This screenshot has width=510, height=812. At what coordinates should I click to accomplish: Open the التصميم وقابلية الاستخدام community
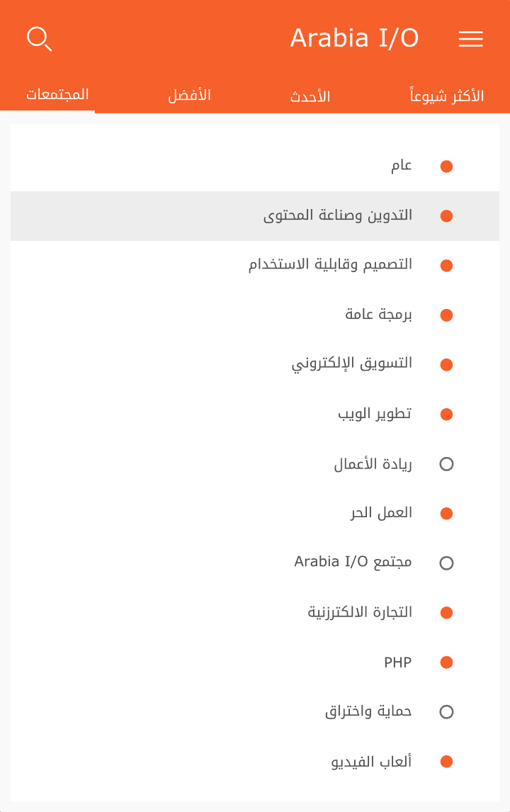[330, 265]
